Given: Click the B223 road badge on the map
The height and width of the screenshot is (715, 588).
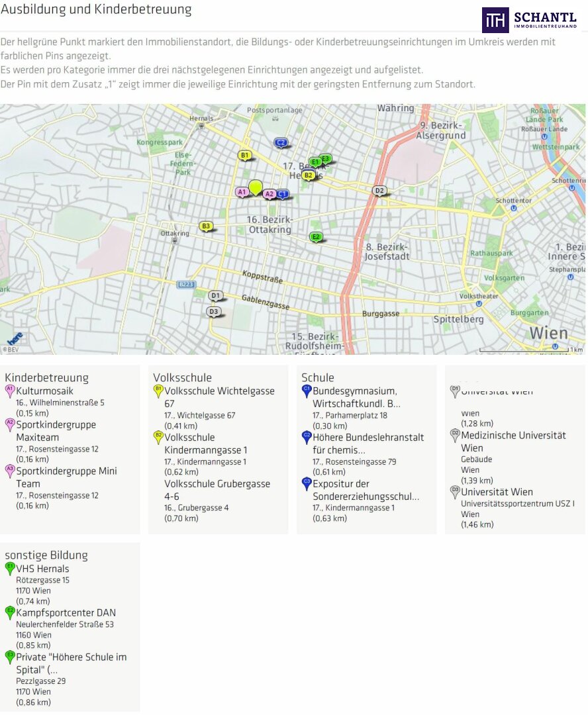Looking at the screenshot, I should click(186, 285).
